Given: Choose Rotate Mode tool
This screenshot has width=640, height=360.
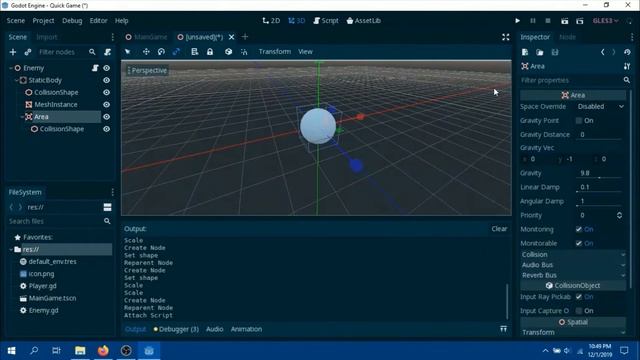Looking at the screenshot, I should 161,52.
